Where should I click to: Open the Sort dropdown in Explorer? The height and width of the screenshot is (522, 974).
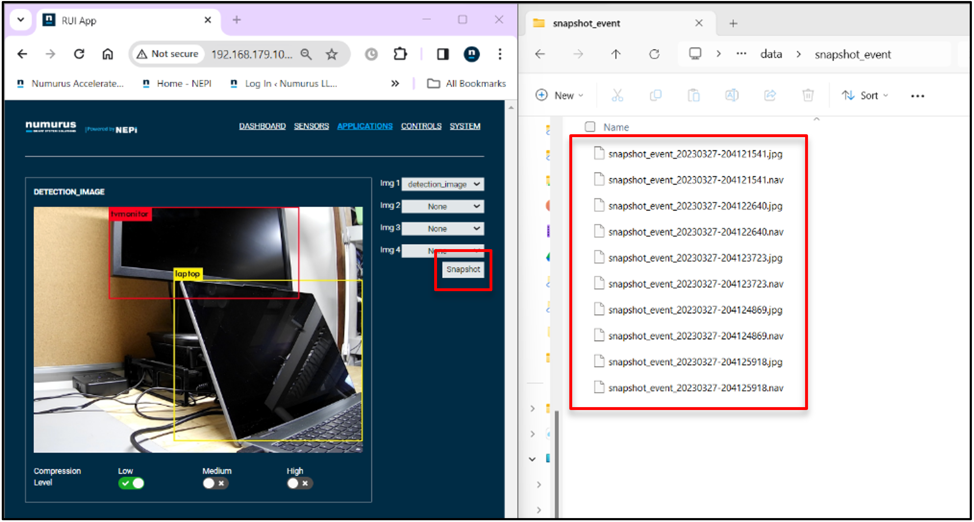[865, 96]
